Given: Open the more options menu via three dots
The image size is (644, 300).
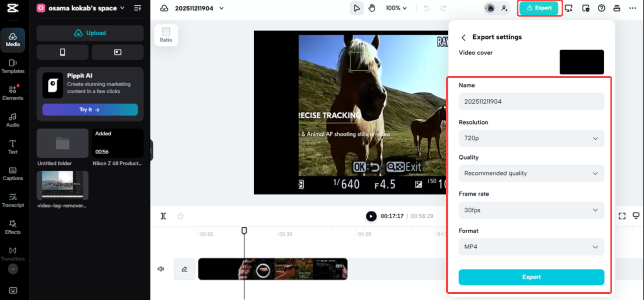Looking at the screenshot, I should pyautogui.click(x=634, y=7).
